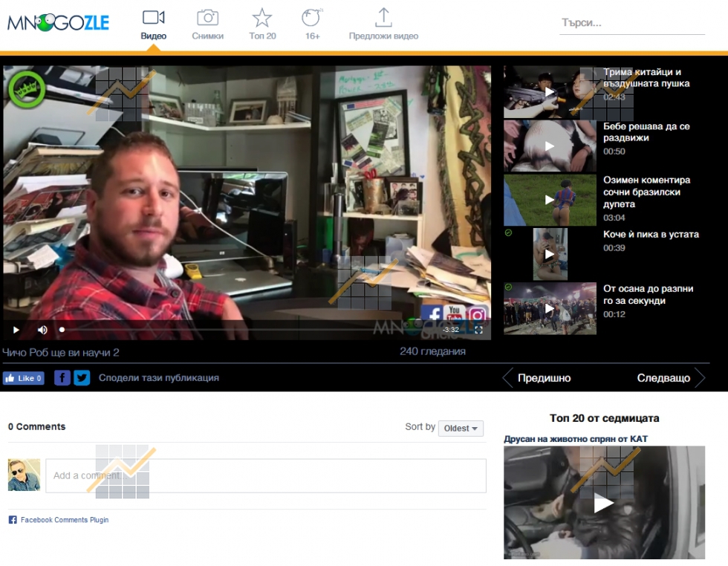Mute the video with the speaker icon
The image size is (728, 566).
(42, 330)
